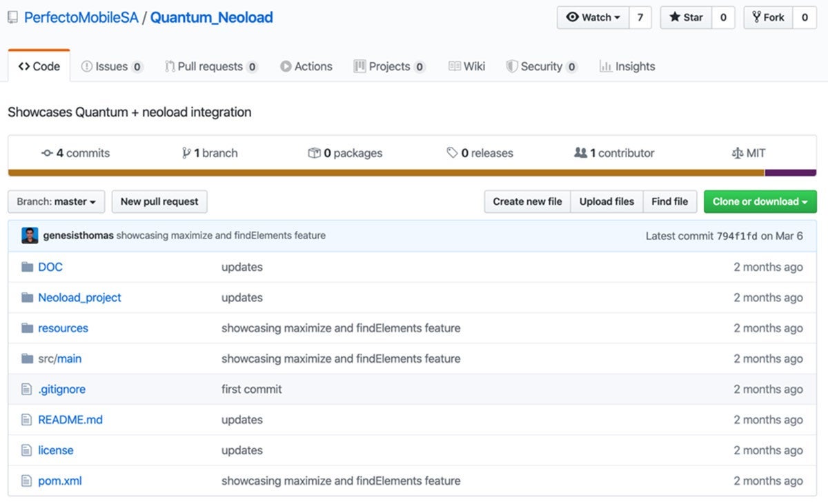Viewport: 828px width, 504px height.
Task: Open the Projects tab
Action: click(390, 66)
